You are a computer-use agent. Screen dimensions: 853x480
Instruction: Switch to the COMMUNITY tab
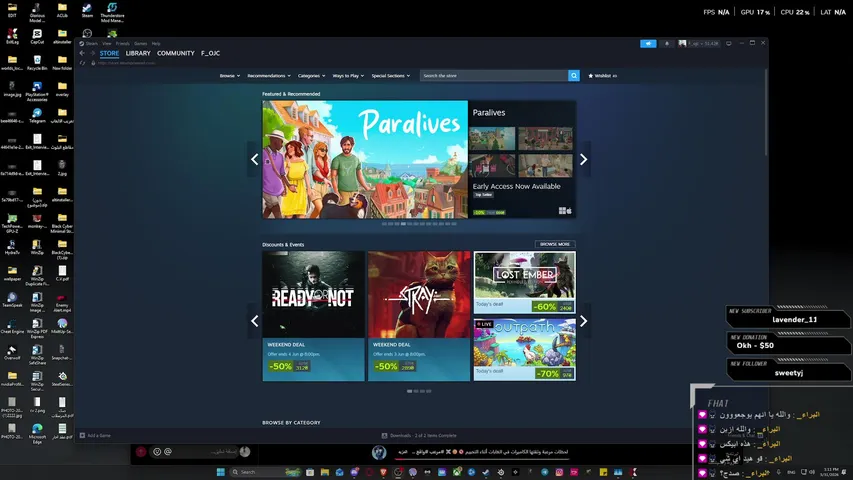176,53
